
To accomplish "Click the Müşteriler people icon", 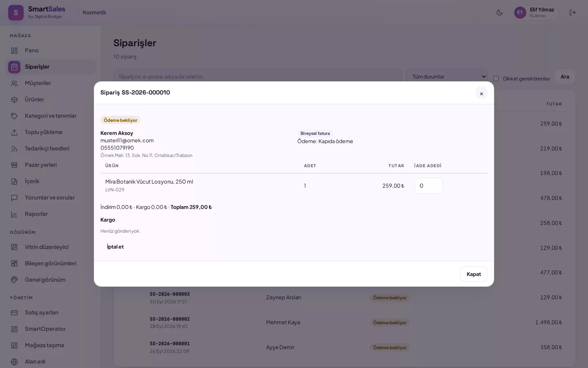I will pyautogui.click(x=14, y=83).
